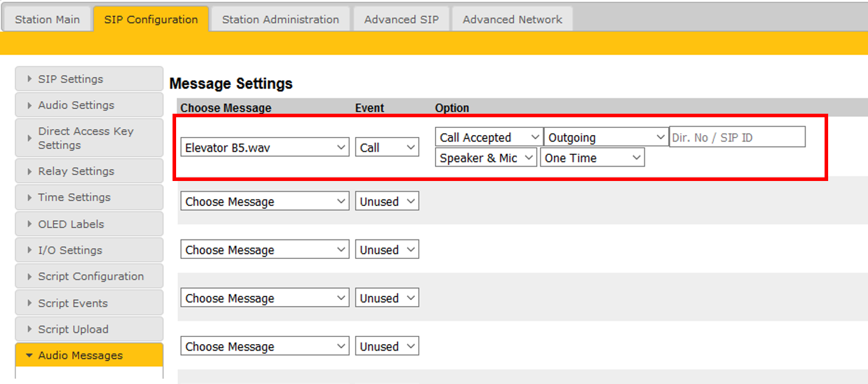Screen dimensions: 868x384
Task: Change the Call event dropdown
Action: (387, 148)
